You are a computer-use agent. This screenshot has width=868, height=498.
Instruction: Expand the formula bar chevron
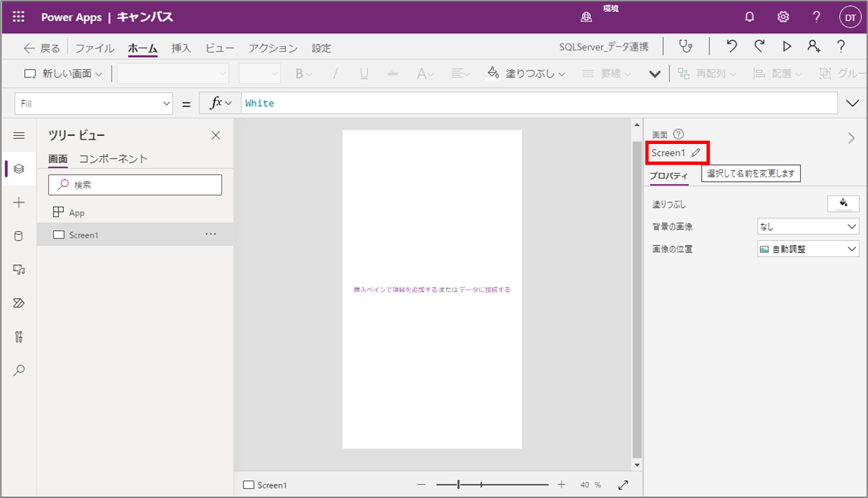pyautogui.click(x=853, y=104)
